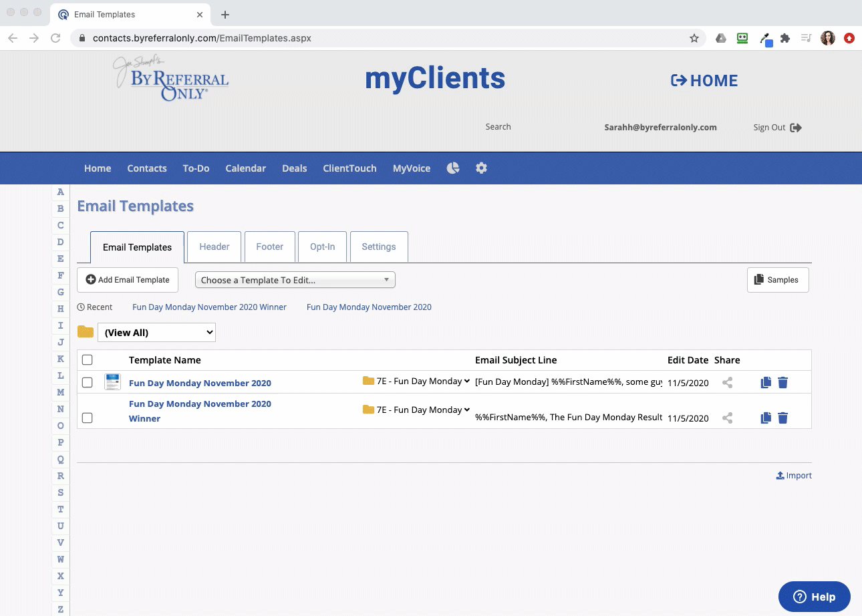Click the HOME link in page header
This screenshot has height=616, width=862.
(704, 81)
